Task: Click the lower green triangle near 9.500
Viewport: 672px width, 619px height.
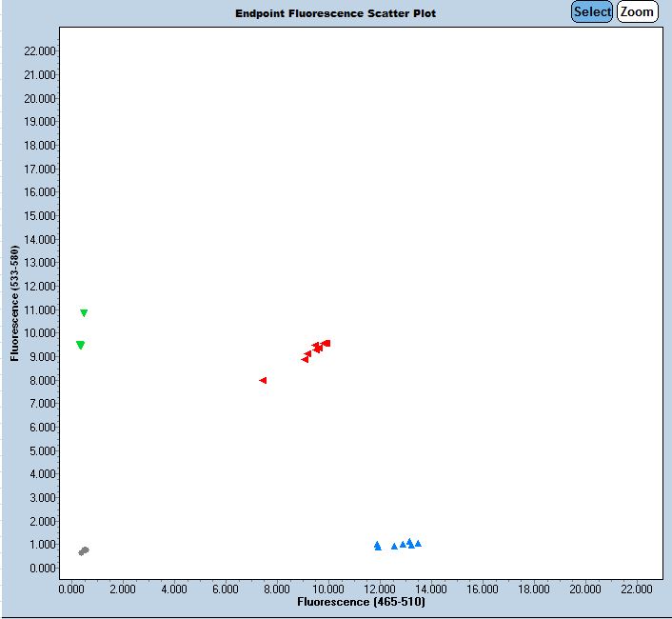Action: tap(80, 345)
